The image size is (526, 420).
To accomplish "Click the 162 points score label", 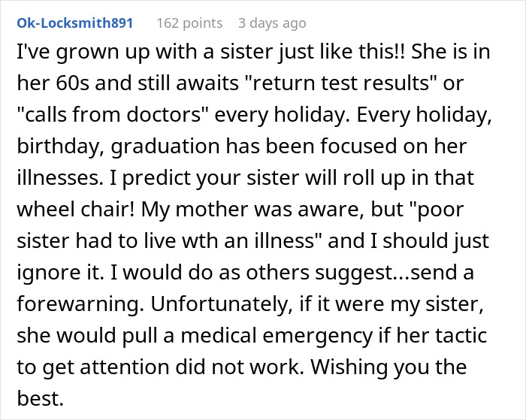I will (189, 23).
